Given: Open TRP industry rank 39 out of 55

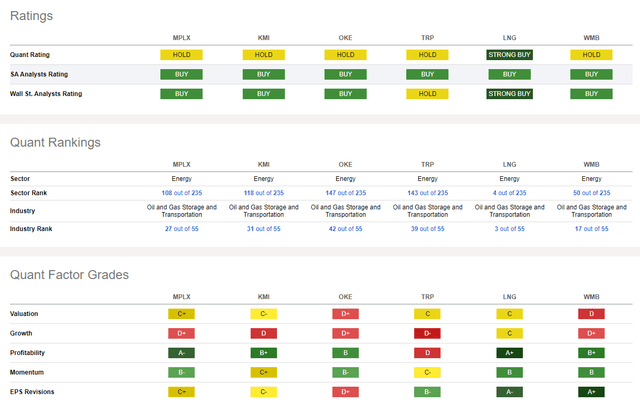Looking at the screenshot, I should coord(428,229).
